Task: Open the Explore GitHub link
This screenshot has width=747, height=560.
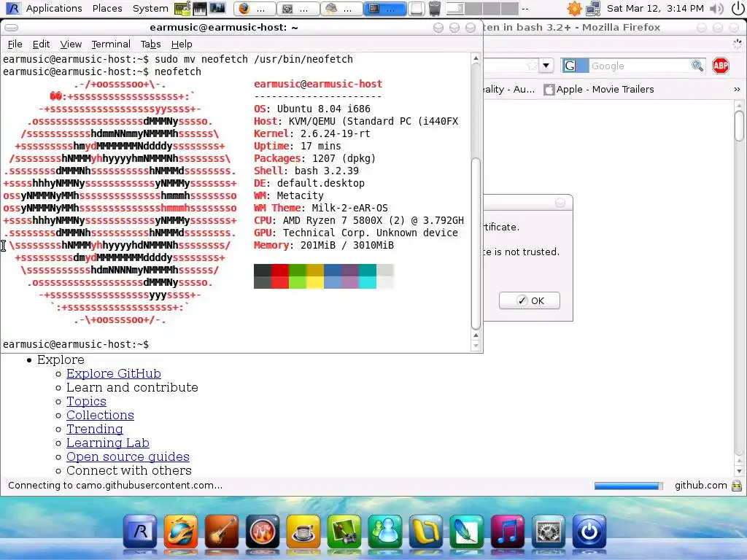Action: pyautogui.click(x=113, y=373)
